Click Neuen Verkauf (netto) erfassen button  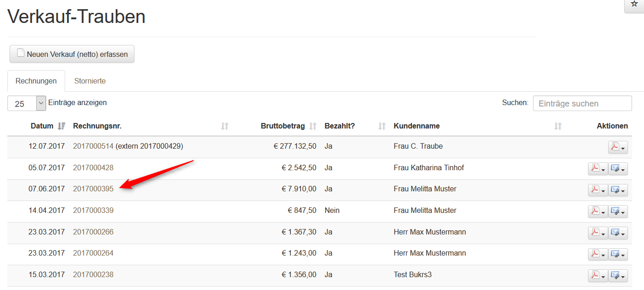coord(72,54)
